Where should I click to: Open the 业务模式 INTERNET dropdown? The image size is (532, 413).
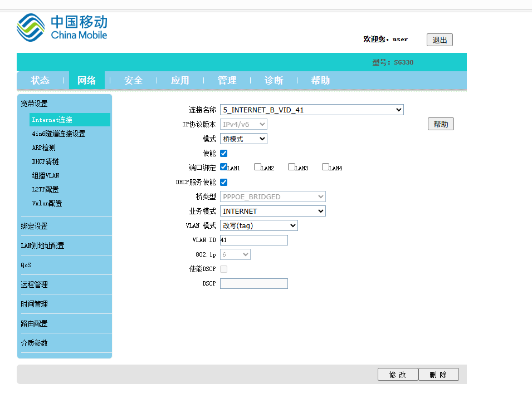(x=272, y=211)
